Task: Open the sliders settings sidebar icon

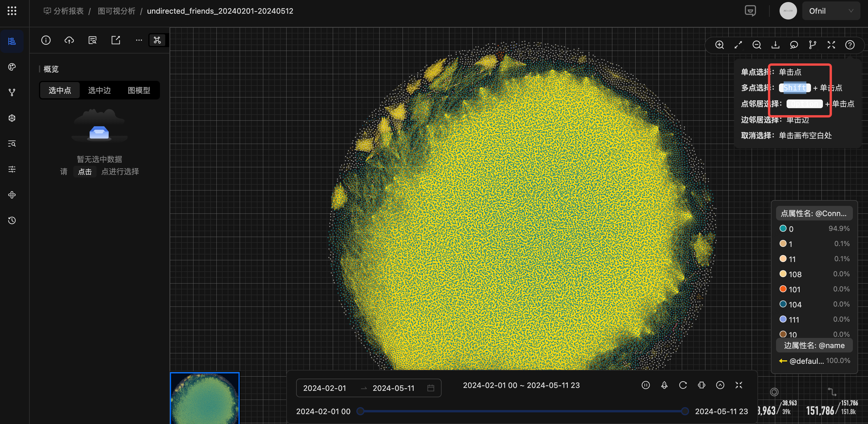Action: (12, 169)
